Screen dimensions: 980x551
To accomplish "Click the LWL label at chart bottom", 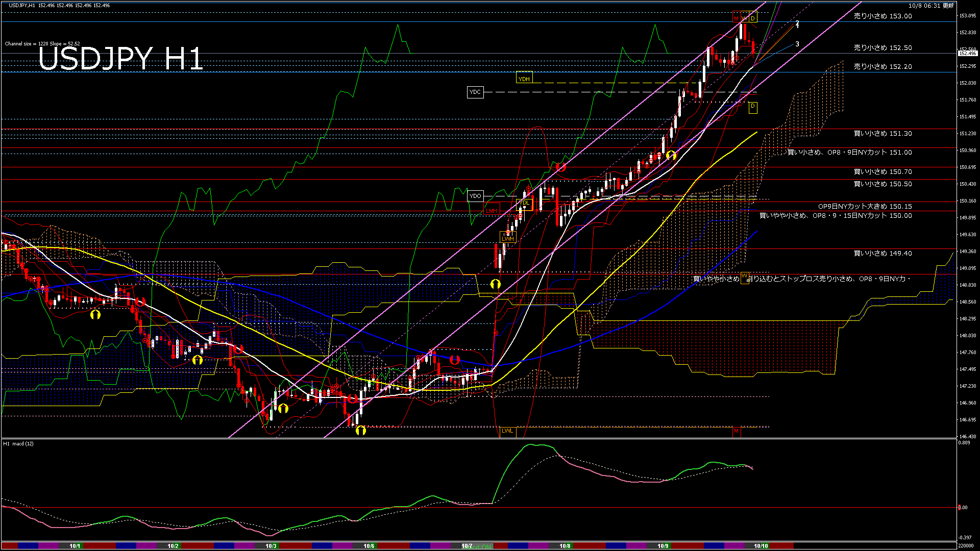I will pyautogui.click(x=507, y=431).
